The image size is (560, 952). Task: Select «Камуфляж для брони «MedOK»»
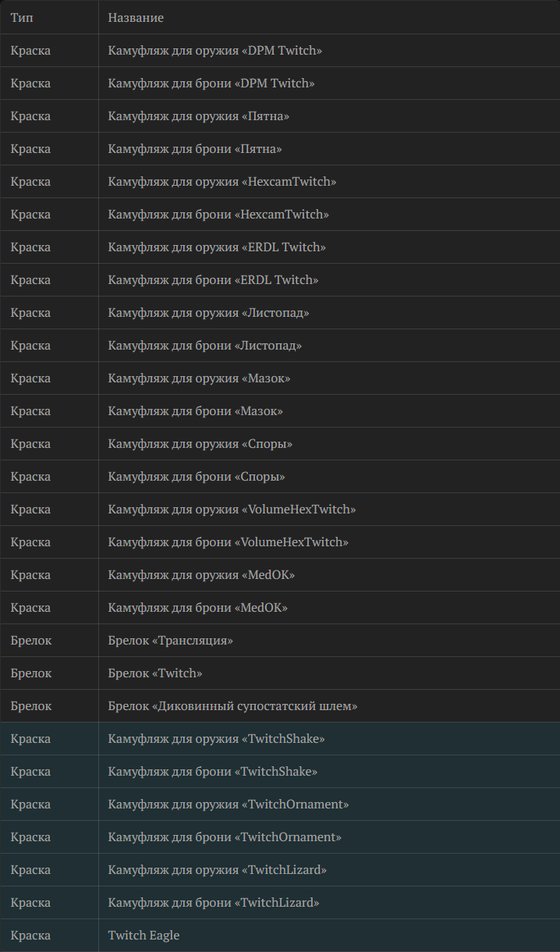pos(197,608)
